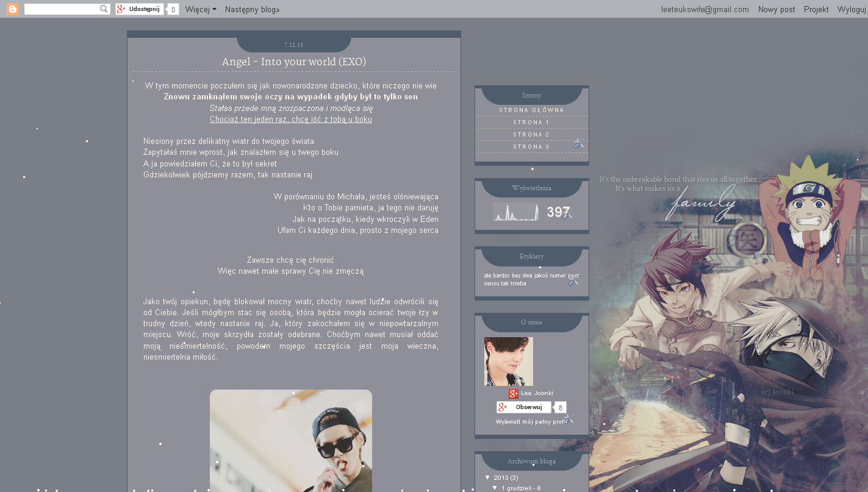Click the Wyloguj sign-out link

(x=852, y=9)
